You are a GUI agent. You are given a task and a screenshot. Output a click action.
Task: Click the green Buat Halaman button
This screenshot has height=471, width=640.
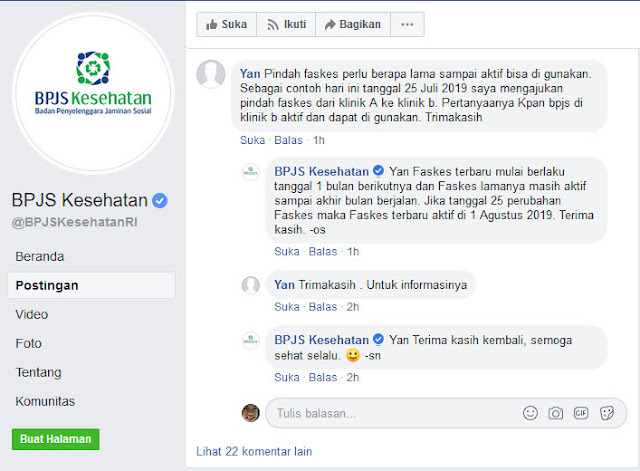coord(56,439)
